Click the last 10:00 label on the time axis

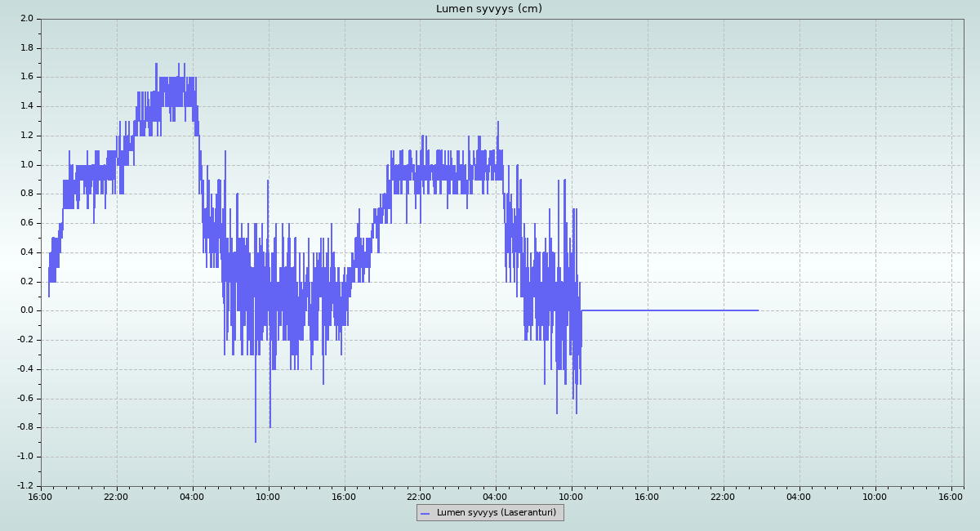[875, 497]
